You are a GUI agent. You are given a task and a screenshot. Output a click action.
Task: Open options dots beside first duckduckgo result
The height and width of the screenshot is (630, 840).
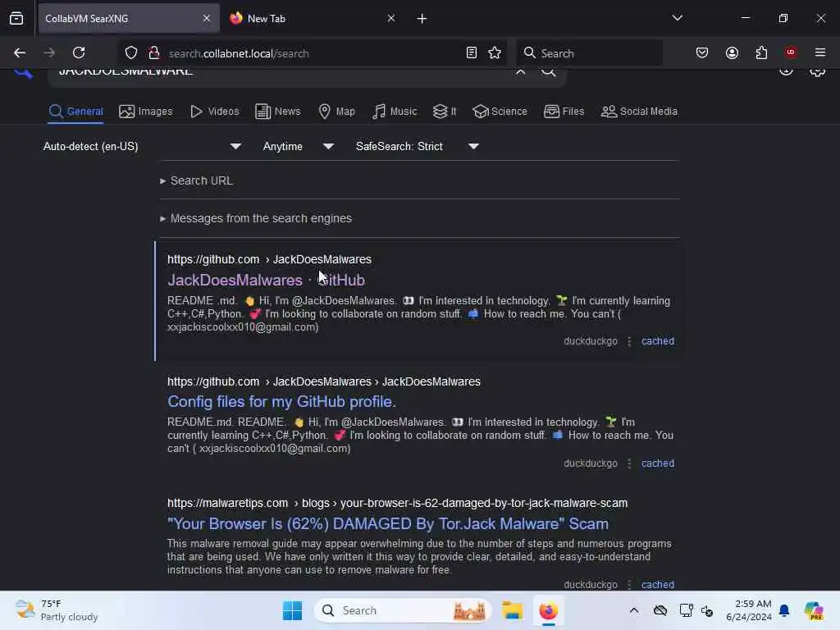pos(629,341)
